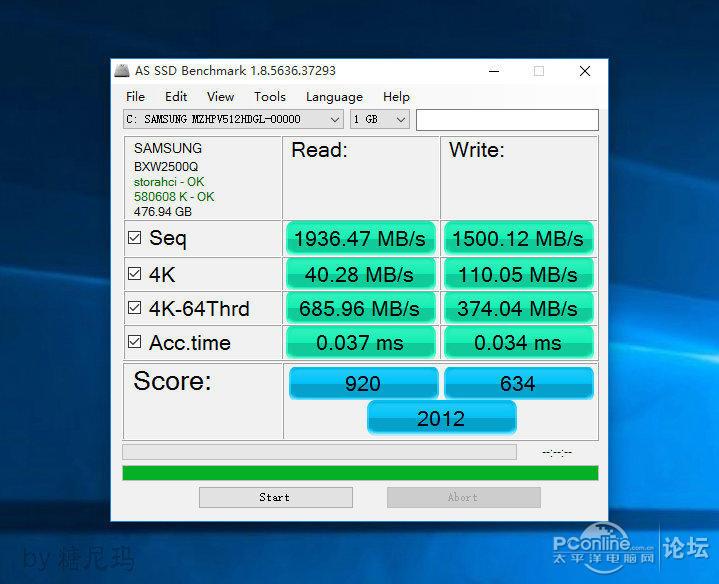Toggle the Seq test checkbox

134,237
